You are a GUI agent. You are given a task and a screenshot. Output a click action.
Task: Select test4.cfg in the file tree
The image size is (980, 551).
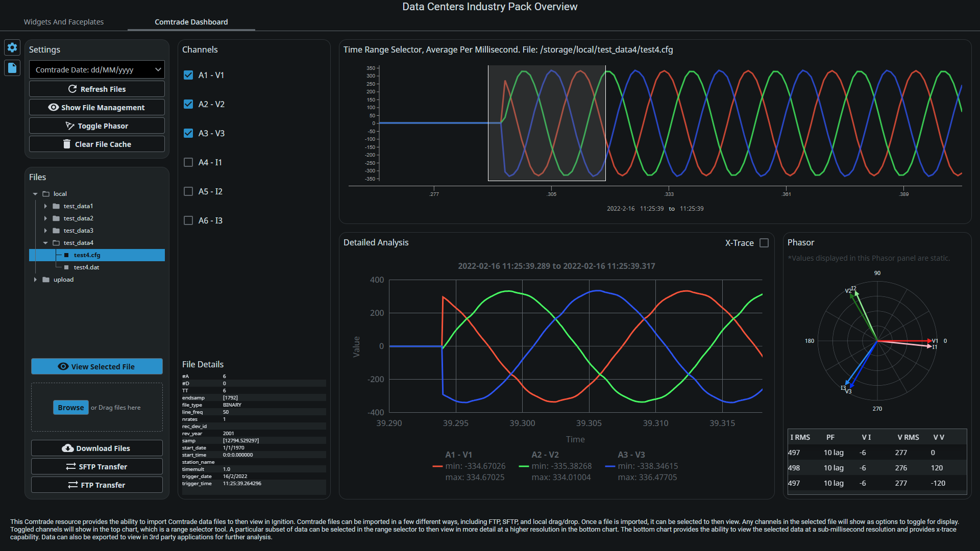pyautogui.click(x=97, y=255)
